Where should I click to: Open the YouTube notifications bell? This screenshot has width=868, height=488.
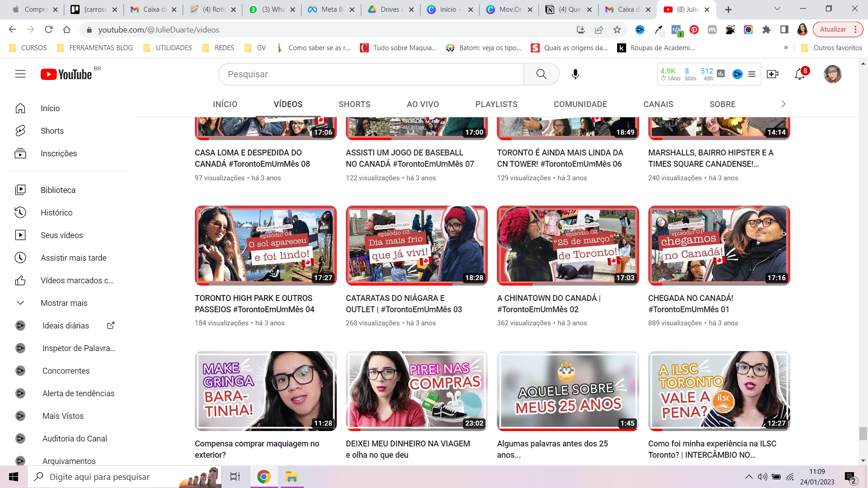click(800, 74)
